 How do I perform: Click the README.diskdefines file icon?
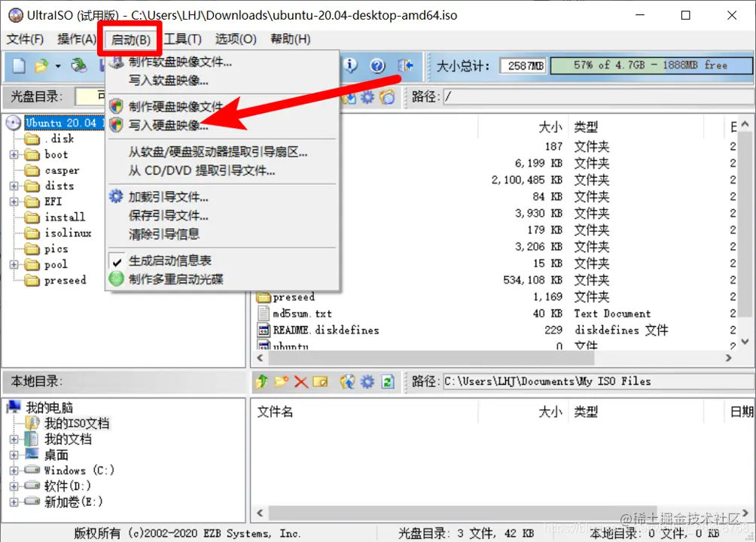[264, 330]
